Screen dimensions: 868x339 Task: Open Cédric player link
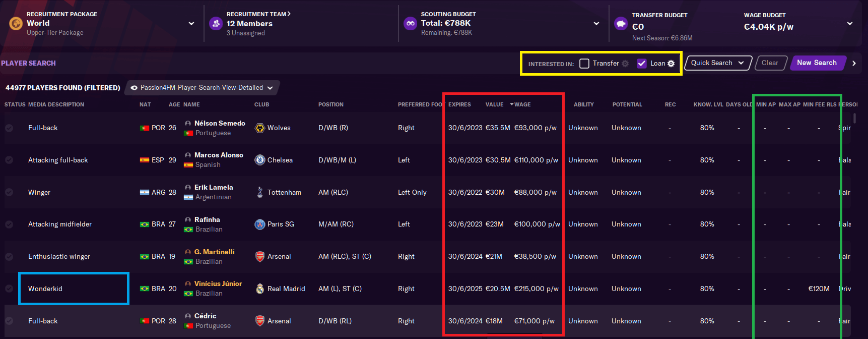pyautogui.click(x=206, y=316)
